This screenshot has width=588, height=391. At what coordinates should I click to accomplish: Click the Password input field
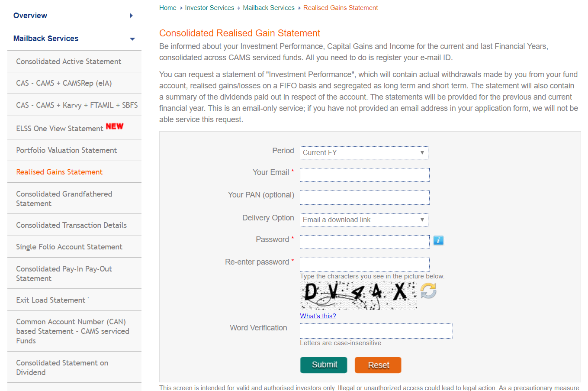point(364,242)
